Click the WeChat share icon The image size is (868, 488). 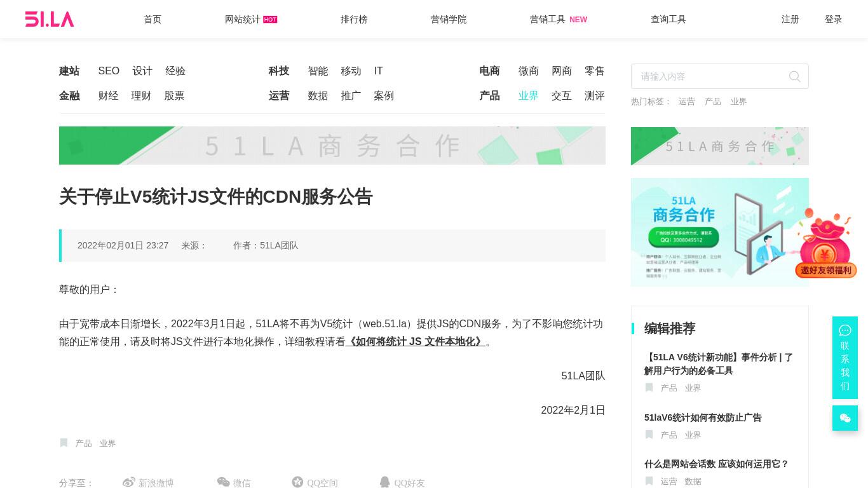tap(223, 482)
